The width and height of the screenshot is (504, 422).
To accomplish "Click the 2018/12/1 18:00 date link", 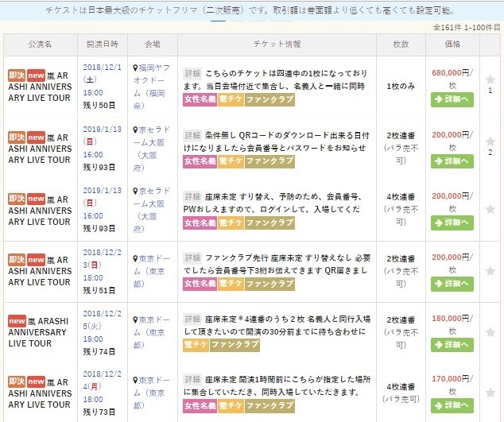I will click(103, 79).
